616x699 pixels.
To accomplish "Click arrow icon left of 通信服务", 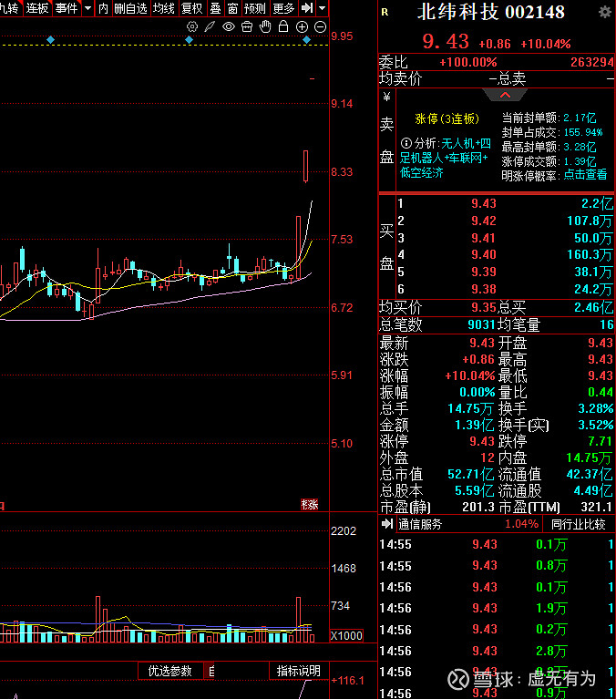I will 387,524.
